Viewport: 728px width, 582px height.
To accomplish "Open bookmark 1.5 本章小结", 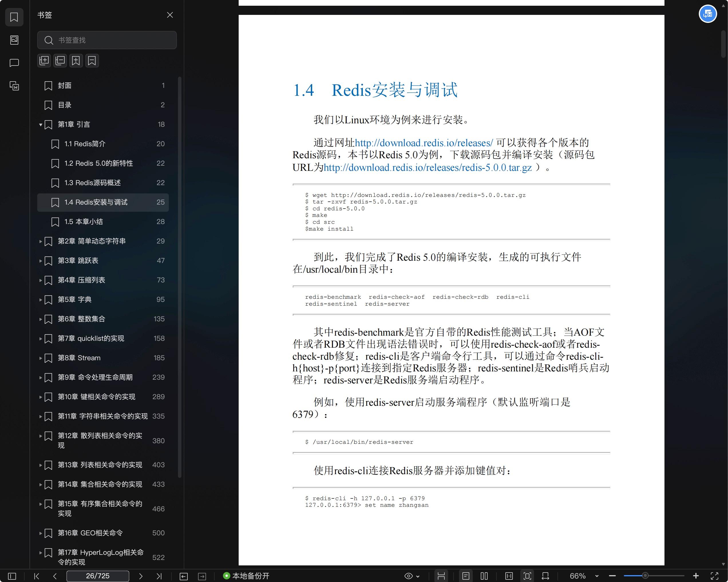I will click(103, 222).
